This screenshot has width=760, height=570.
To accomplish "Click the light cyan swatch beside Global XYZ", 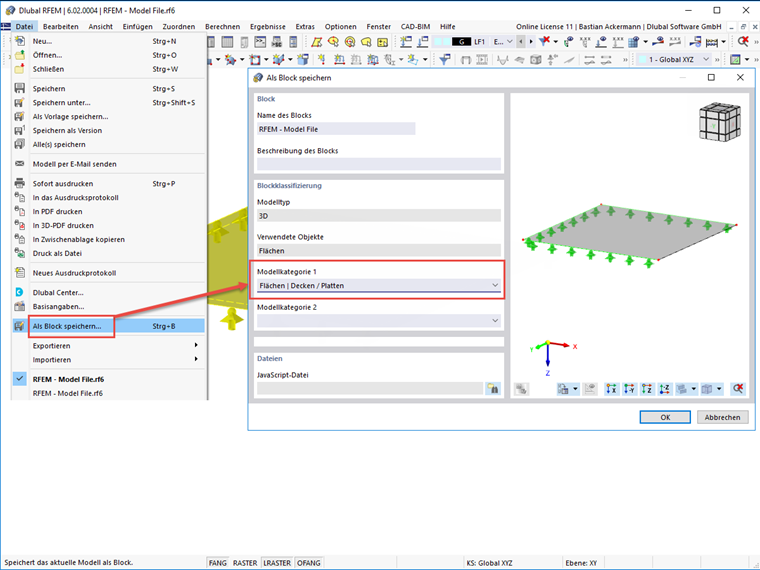I will pos(642,60).
